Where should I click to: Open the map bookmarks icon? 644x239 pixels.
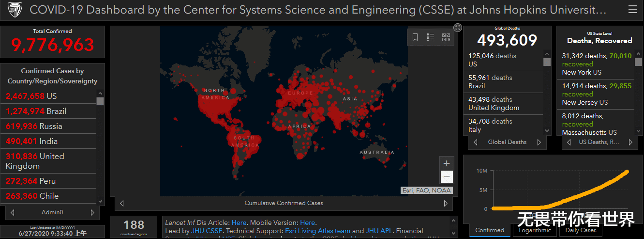[415, 37]
